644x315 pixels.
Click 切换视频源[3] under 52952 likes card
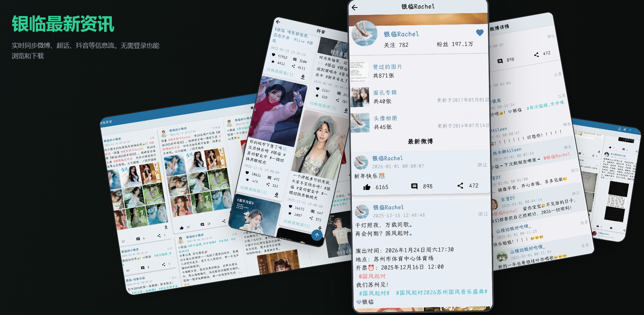[x=280, y=72]
